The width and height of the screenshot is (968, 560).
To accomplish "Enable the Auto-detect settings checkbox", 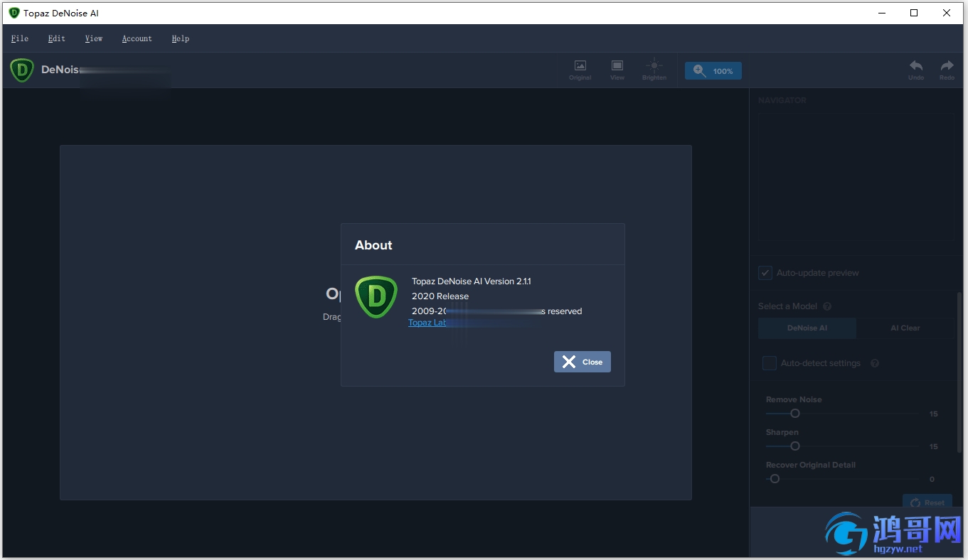I will 770,363.
